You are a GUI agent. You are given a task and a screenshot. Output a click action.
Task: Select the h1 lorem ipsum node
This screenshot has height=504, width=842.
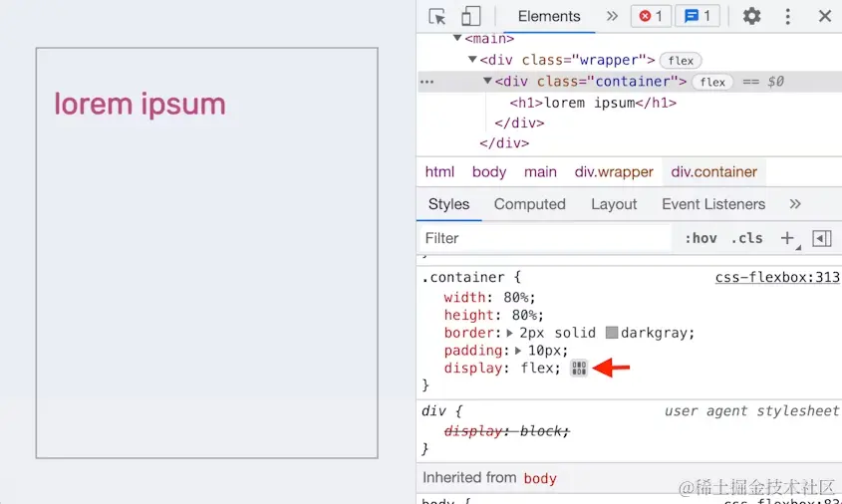pos(593,103)
